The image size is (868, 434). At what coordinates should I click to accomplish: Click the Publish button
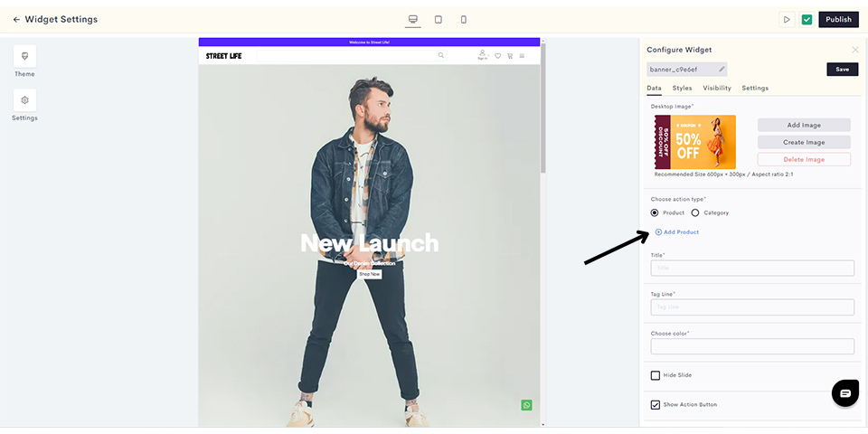point(839,19)
